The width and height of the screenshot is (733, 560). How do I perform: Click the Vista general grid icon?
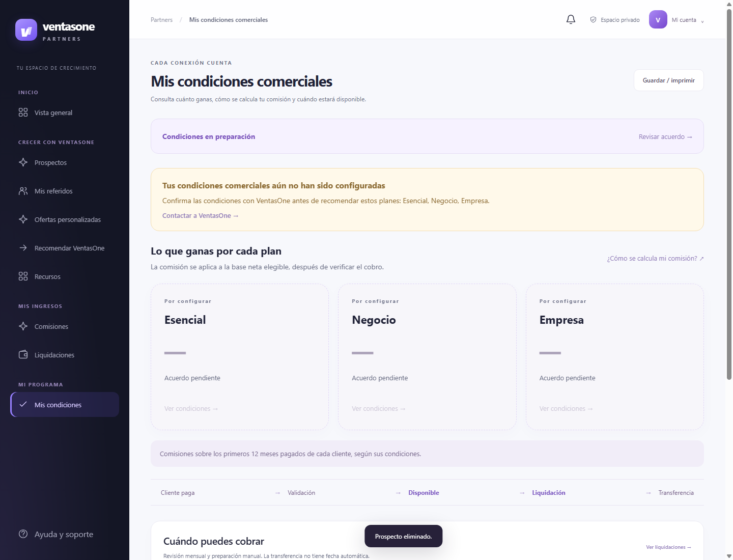23,113
